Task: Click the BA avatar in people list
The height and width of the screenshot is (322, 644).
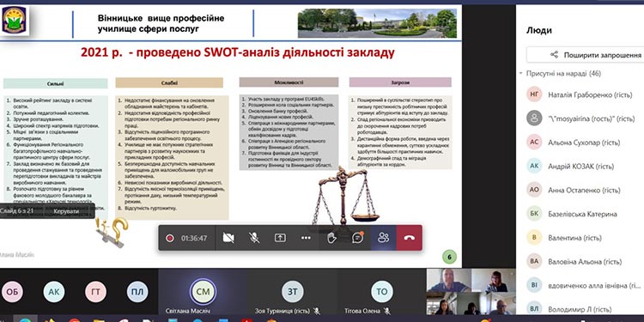Action: pos(534,261)
